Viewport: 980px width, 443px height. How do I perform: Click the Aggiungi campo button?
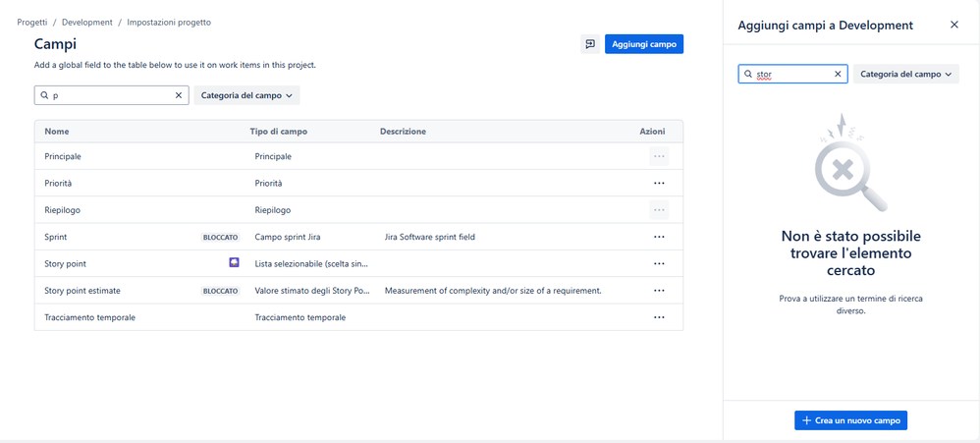(643, 44)
